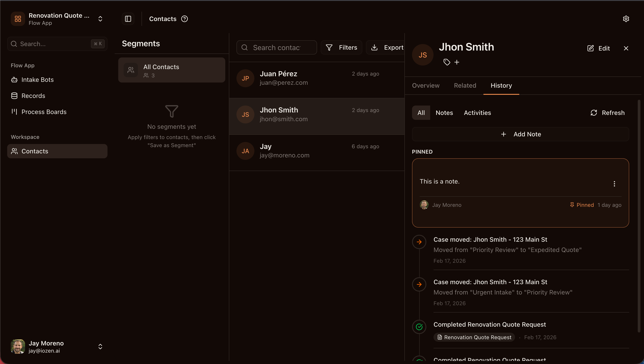
Task: Open workspace settings gear
Action: click(626, 19)
